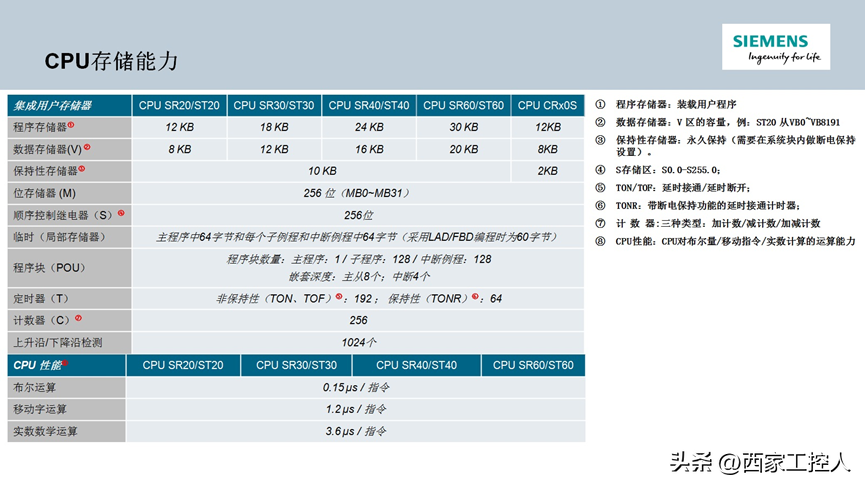Click circled number ② beside 数据存储器 note
This screenshot has height=487, width=865.
point(600,121)
